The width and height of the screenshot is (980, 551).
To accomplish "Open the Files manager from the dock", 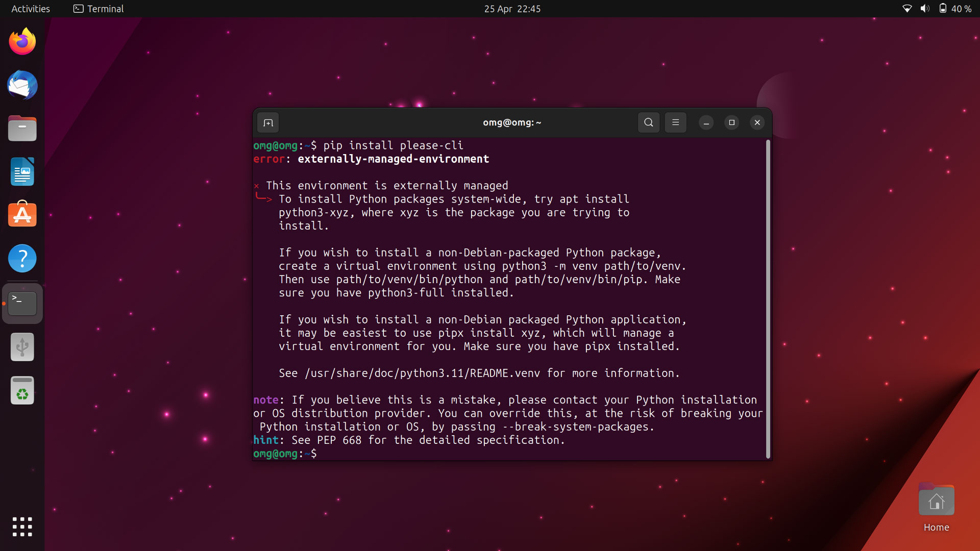I will click(22, 129).
